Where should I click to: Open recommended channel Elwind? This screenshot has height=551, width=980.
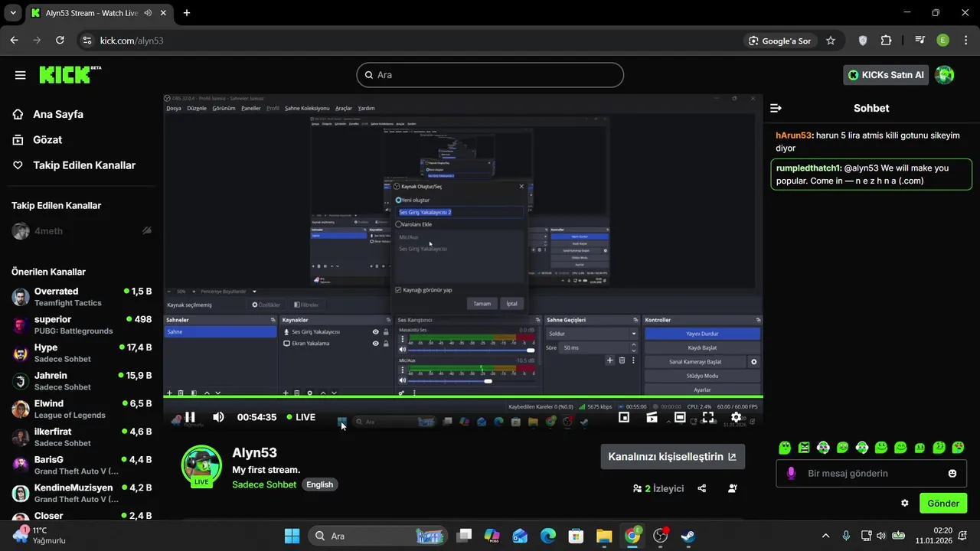(81, 409)
